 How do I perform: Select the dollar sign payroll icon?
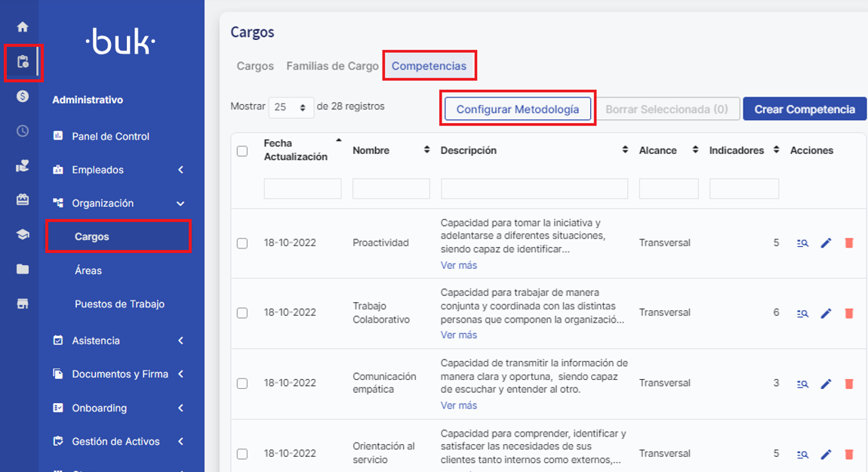pyautogui.click(x=23, y=96)
